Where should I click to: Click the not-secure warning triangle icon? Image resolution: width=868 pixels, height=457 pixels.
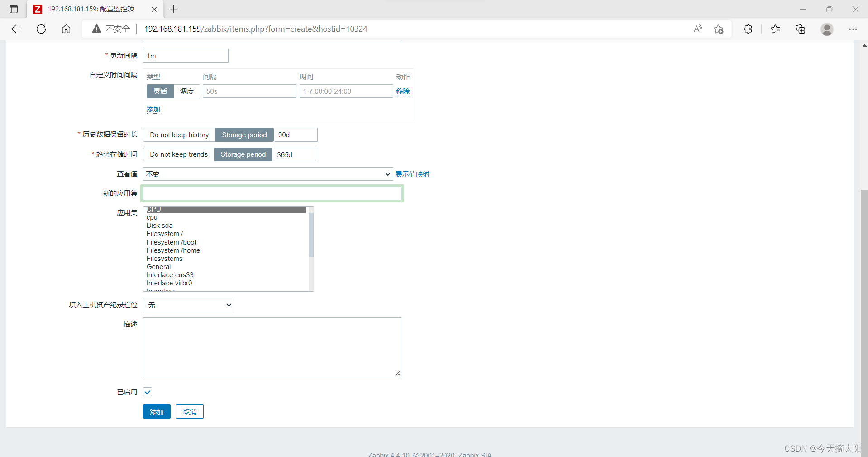click(96, 29)
